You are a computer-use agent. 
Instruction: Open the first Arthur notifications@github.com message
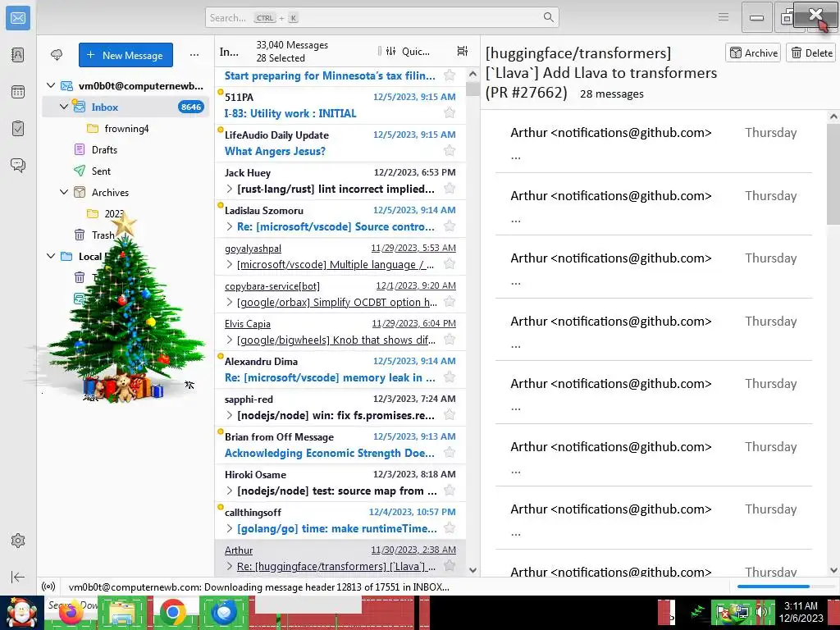[x=654, y=141]
